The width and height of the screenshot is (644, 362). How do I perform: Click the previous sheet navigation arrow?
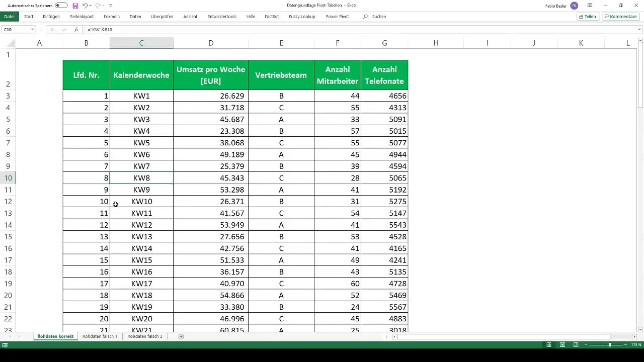(11, 336)
